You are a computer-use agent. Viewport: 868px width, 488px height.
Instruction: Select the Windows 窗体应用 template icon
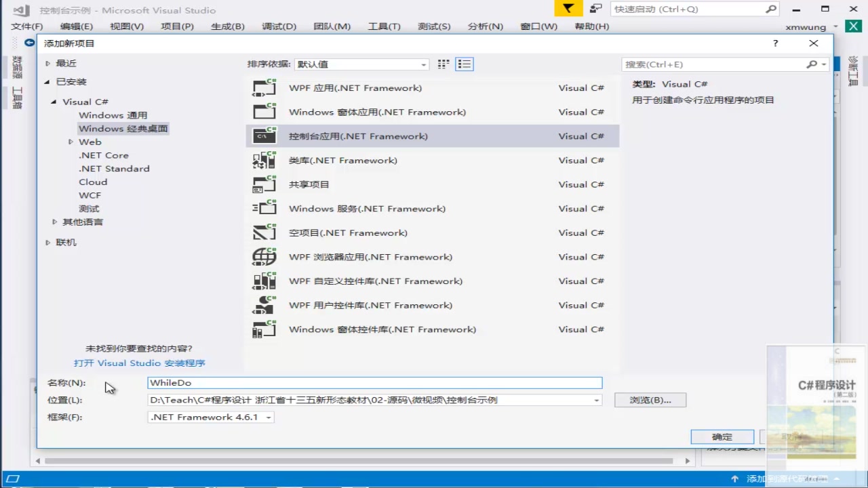(x=264, y=112)
